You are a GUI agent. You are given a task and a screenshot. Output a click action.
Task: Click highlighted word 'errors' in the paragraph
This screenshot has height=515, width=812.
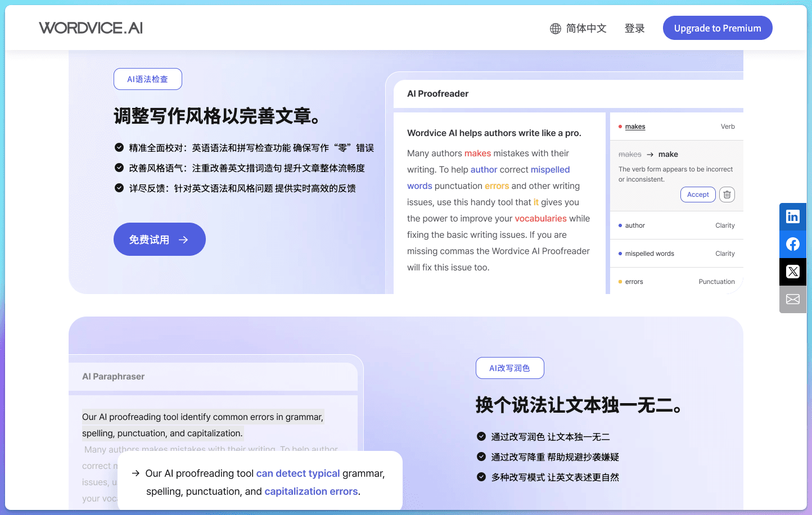pyautogui.click(x=497, y=186)
